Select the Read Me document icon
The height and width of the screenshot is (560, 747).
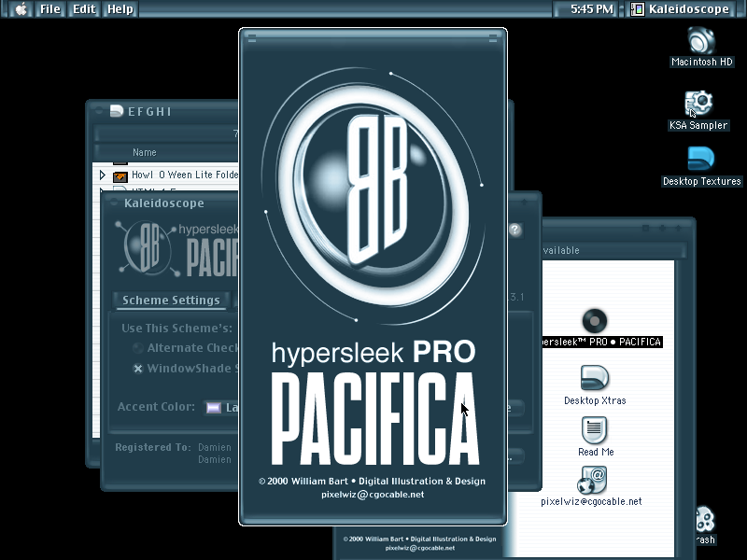(x=595, y=429)
